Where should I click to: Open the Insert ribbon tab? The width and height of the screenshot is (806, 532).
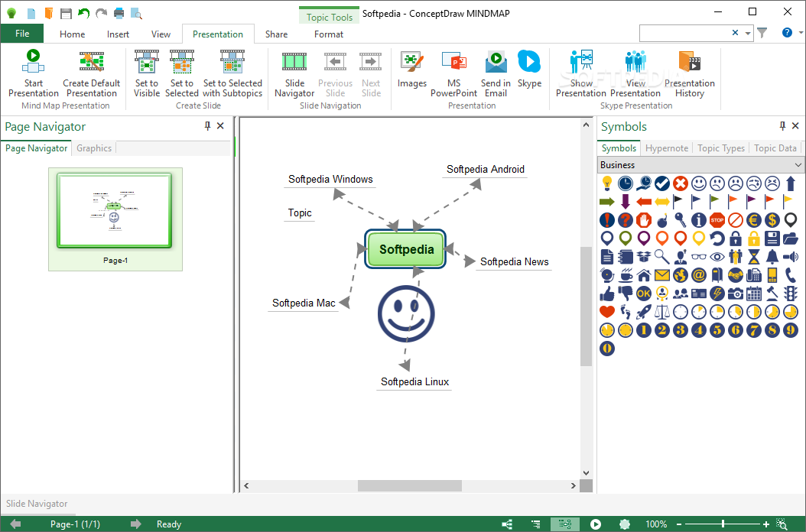click(x=118, y=34)
